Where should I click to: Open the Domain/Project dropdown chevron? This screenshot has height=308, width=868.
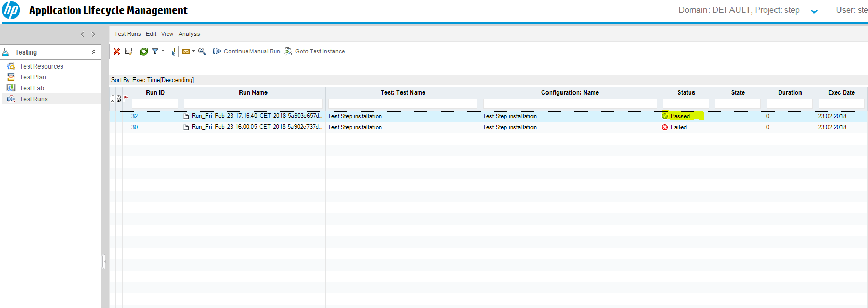click(814, 11)
